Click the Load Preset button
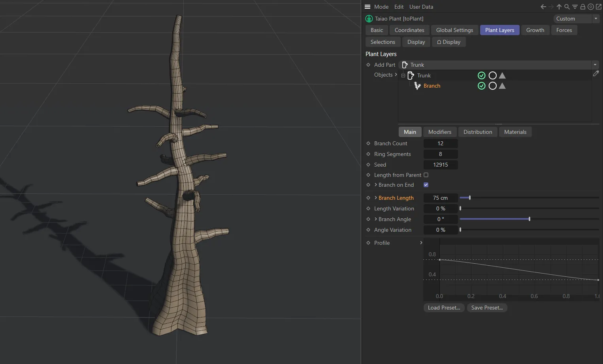 pos(443,308)
